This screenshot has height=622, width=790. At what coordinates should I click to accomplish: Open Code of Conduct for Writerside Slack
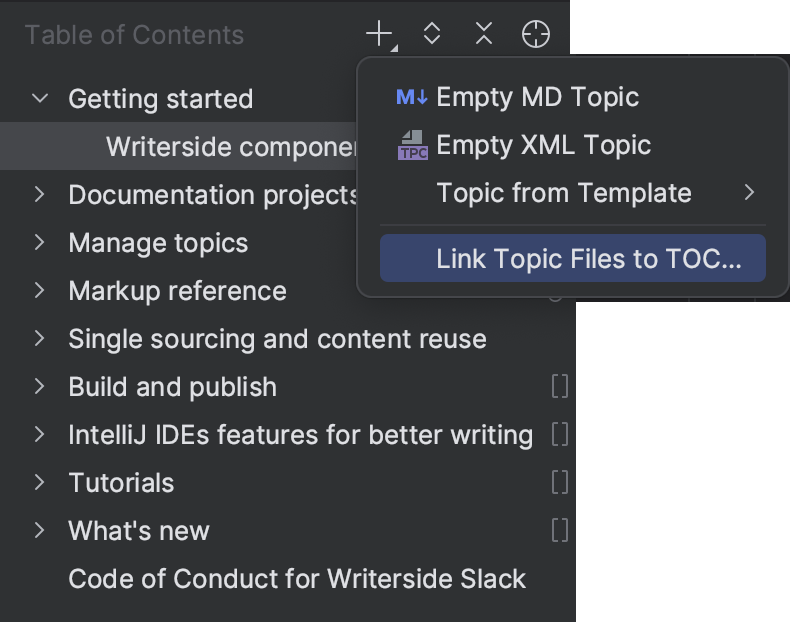click(x=297, y=579)
